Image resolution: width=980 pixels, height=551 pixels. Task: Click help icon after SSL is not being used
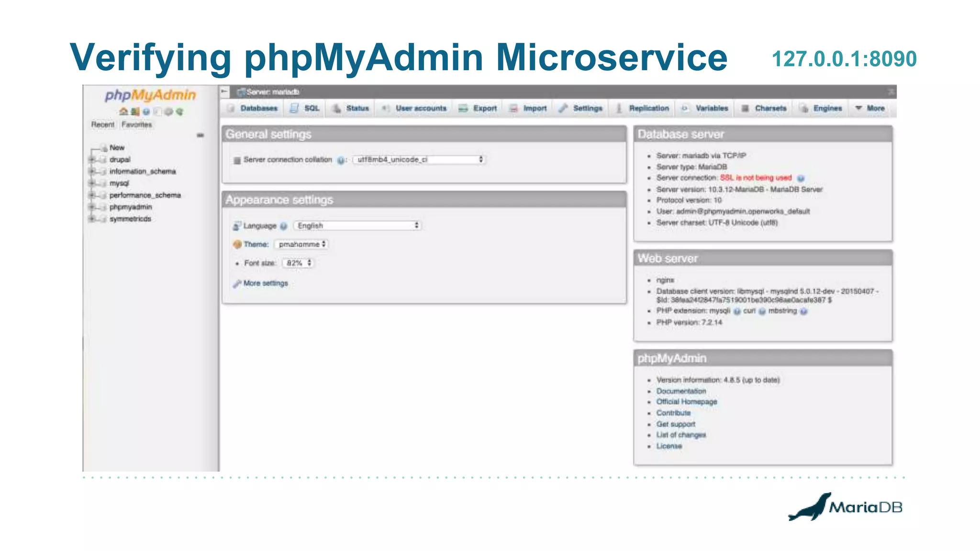tap(801, 178)
